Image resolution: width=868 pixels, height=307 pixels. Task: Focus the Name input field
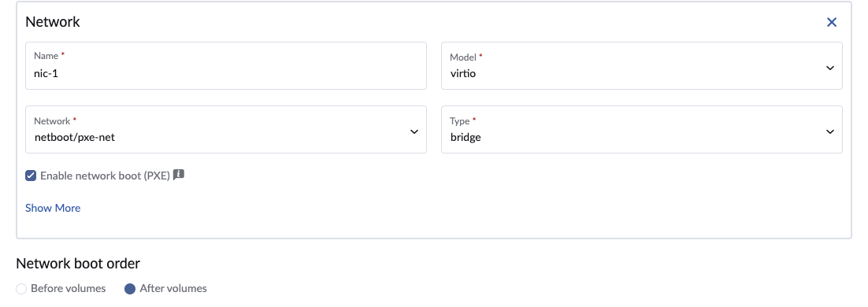pyautogui.click(x=226, y=66)
